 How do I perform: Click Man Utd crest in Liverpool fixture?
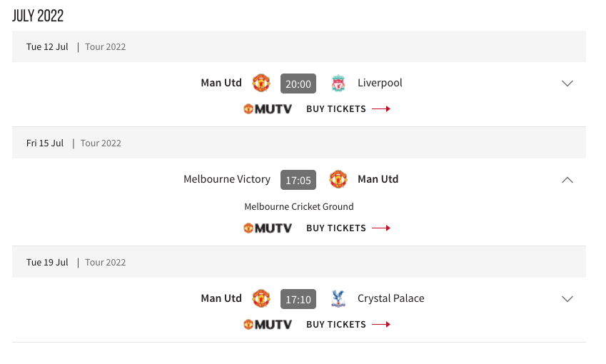coord(261,83)
